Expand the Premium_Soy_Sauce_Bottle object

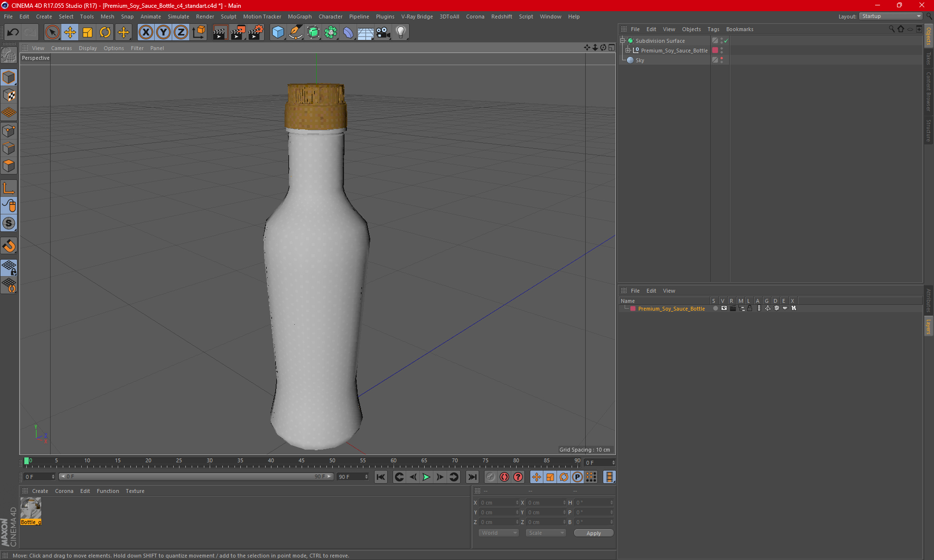tap(628, 50)
